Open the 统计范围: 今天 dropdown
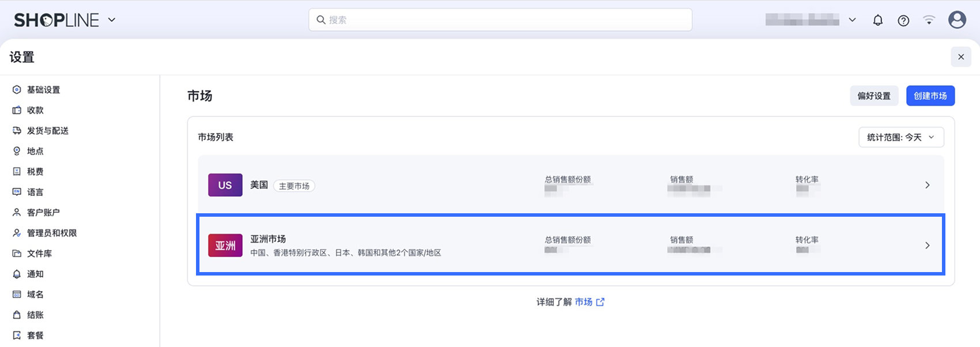Viewport: 980px width, 347px height. pos(901,137)
